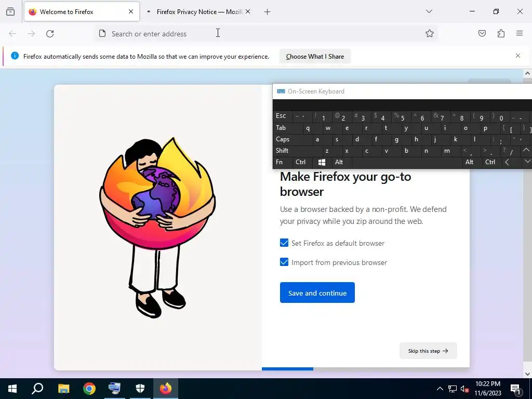This screenshot has height=399, width=532.
Task: Click Save and continue button
Action: tap(317, 292)
